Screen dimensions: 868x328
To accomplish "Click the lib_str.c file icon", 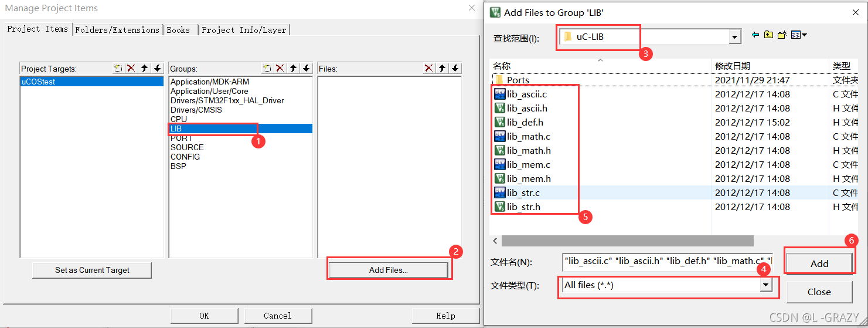I will coord(500,192).
